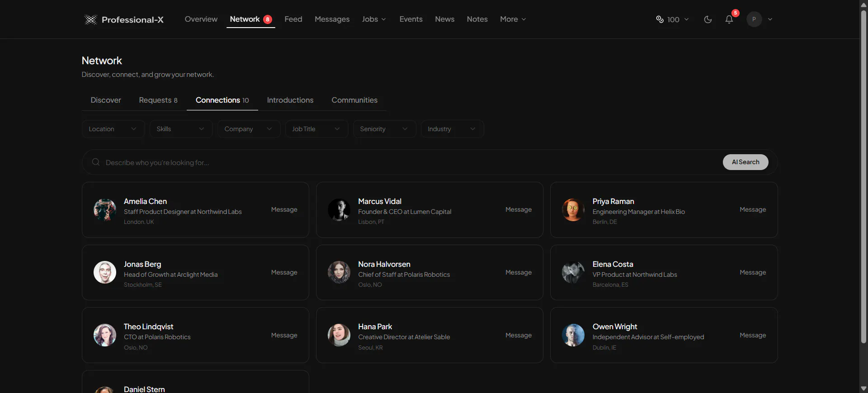Open the Seniority filter dropdown
This screenshot has height=393, width=868.
(384, 129)
